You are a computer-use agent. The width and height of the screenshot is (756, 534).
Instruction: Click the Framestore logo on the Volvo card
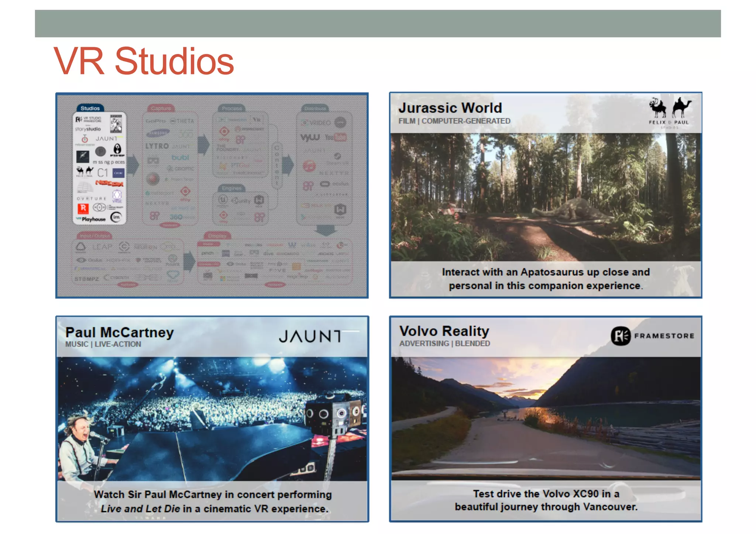click(652, 336)
